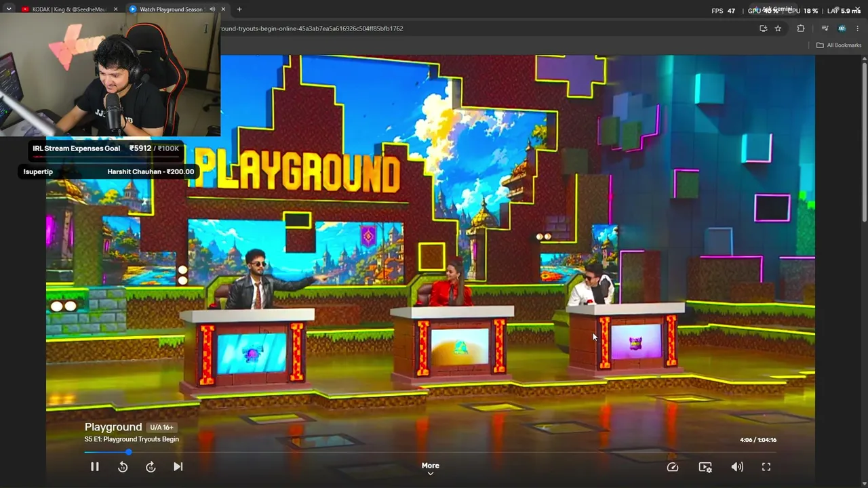Skip forward 10 seconds in the video
Viewport: 868px width, 488px height.
(x=151, y=466)
